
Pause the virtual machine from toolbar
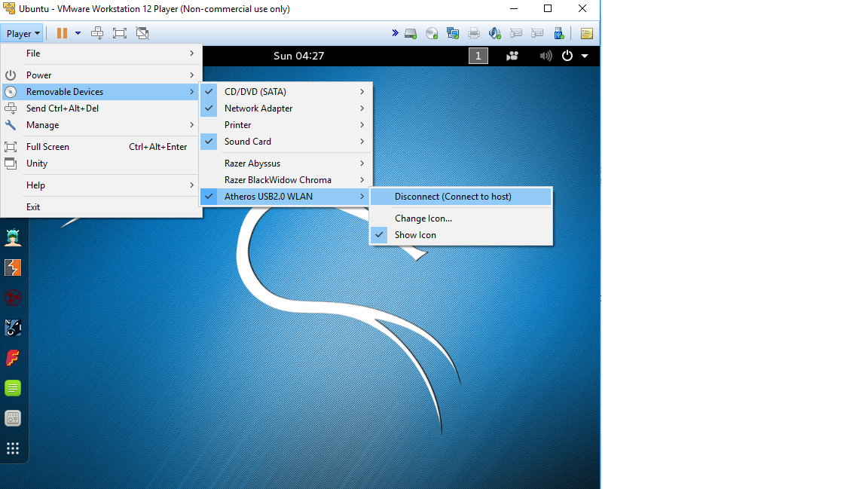[62, 33]
